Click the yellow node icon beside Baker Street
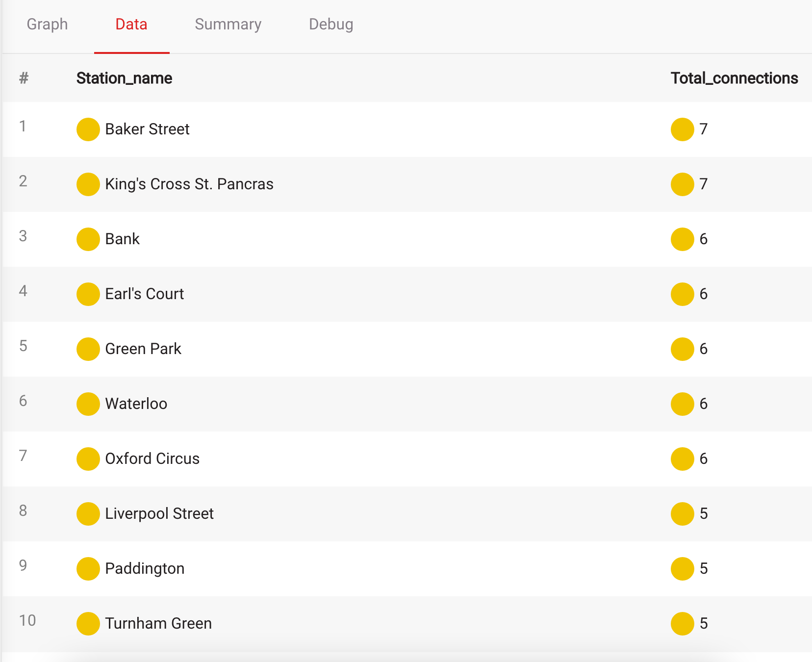The height and width of the screenshot is (662, 812). click(x=88, y=129)
